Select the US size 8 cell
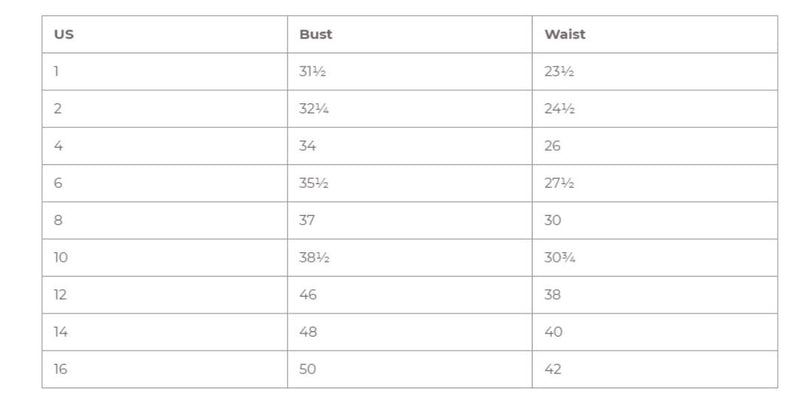800x403 pixels. pyautogui.click(x=165, y=220)
